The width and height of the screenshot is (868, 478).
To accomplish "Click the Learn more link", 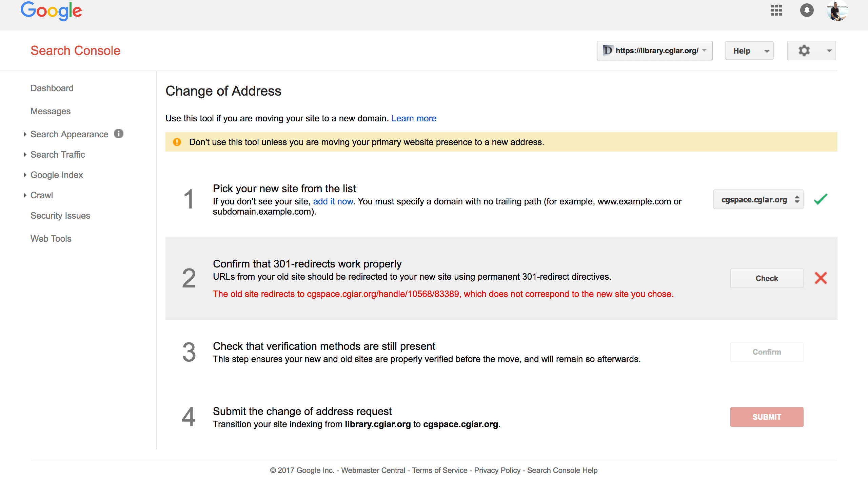I will (414, 118).
